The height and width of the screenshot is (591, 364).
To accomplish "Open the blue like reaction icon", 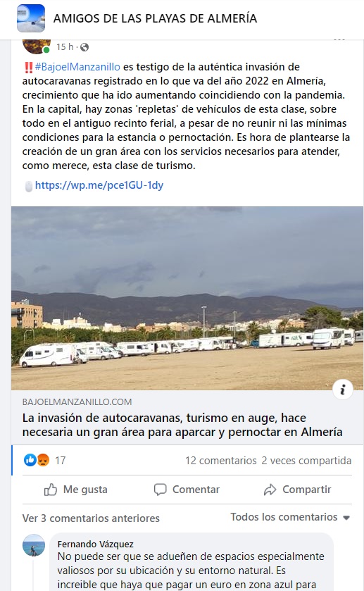I will 30,460.
